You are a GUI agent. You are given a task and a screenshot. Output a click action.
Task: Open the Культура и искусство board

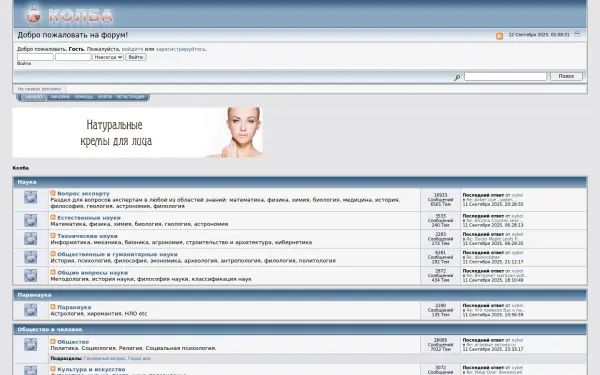pos(91,369)
